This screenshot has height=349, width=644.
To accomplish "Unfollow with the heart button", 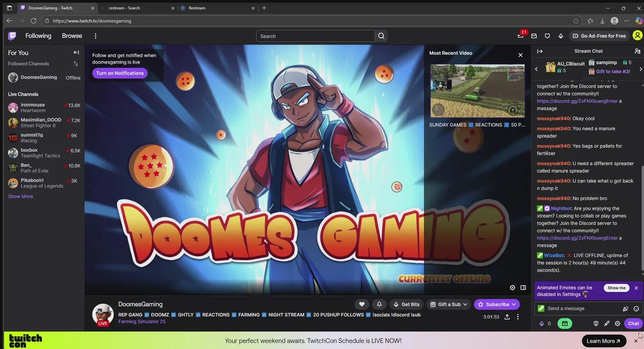I will coord(361,304).
